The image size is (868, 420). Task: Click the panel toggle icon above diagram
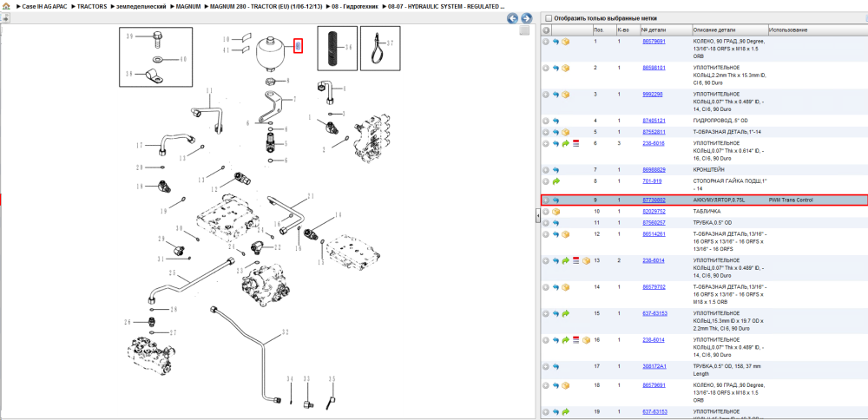point(5,18)
